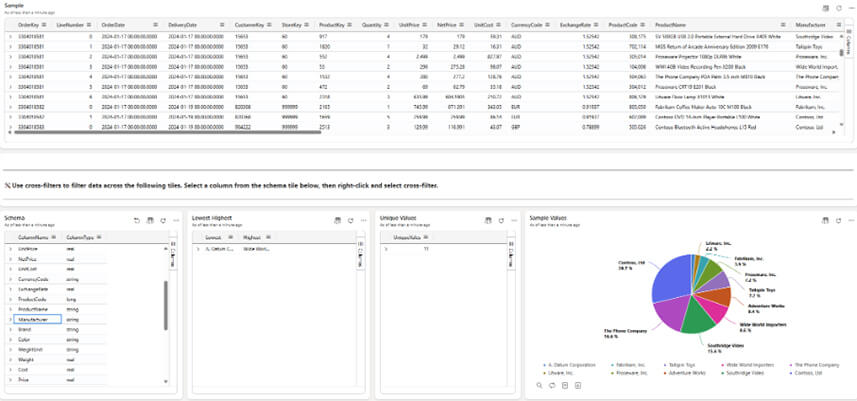Open Manufacturer column menu in Sample table
The height and width of the screenshot is (401, 857).
(x=838, y=25)
